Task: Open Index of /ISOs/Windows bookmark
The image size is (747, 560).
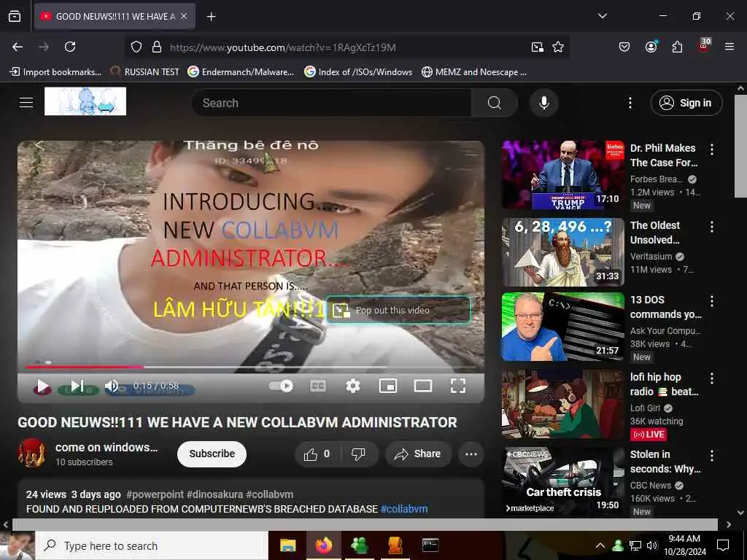Action: [358, 72]
